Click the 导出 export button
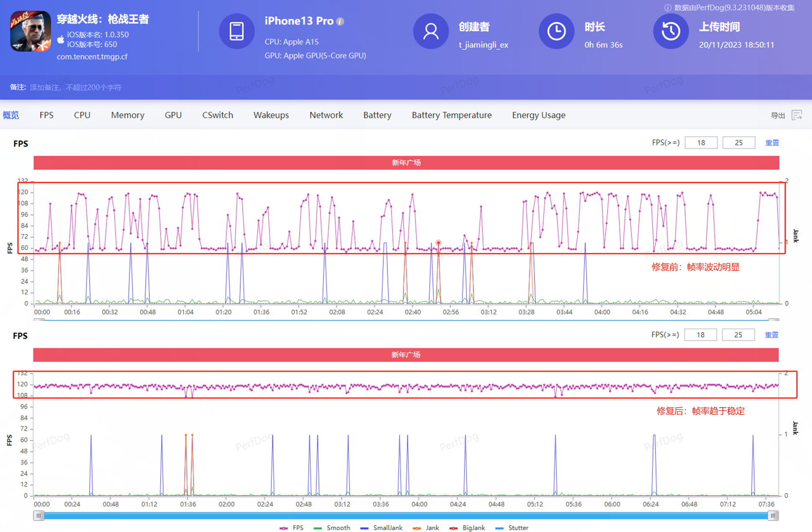The width and height of the screenshot is (812, 532). [x=778, y=116]
